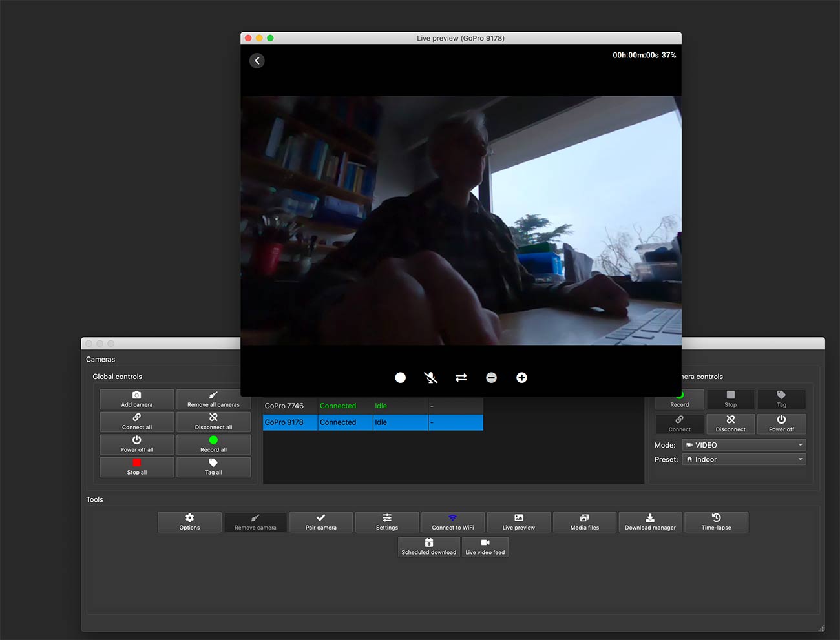Click the Add camera button
Screen dimensions: 840x640
137,399
